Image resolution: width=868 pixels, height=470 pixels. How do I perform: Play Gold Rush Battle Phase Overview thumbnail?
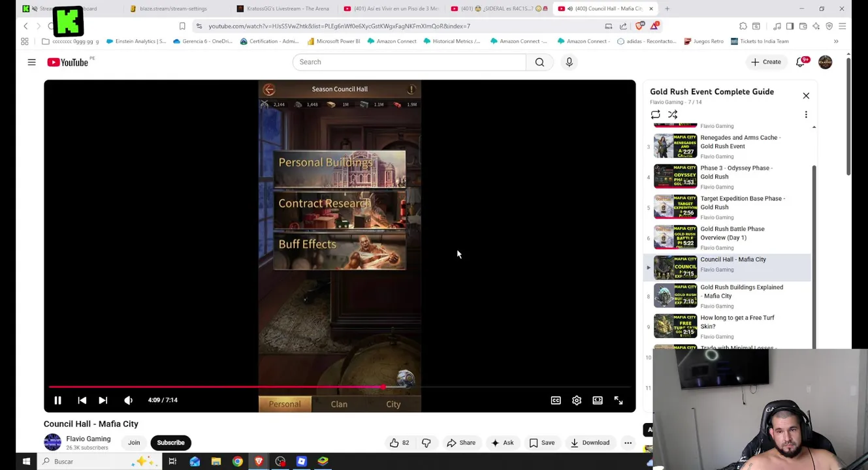(675, 238)
